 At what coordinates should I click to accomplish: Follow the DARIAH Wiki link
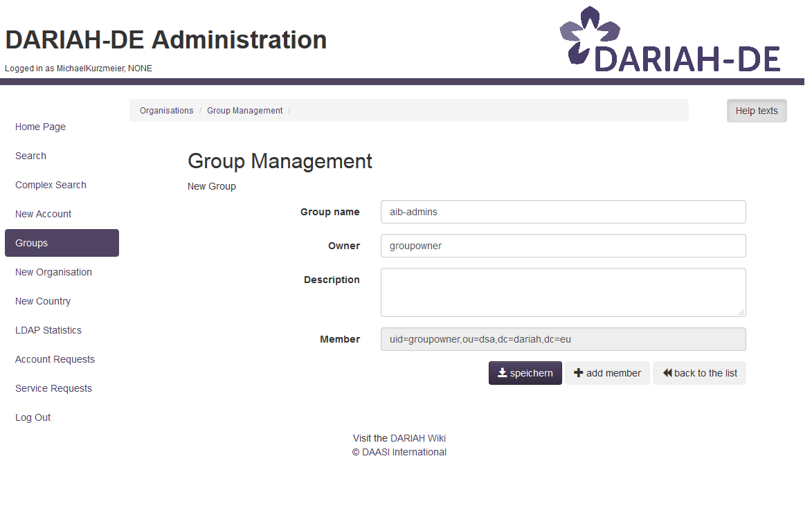(417, 438)
